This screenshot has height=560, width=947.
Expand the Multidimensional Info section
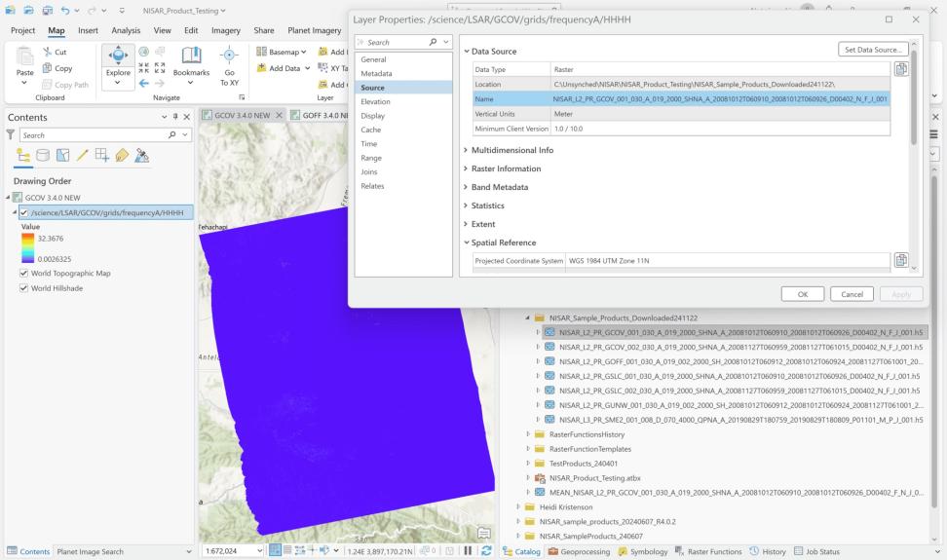[467, 150]
